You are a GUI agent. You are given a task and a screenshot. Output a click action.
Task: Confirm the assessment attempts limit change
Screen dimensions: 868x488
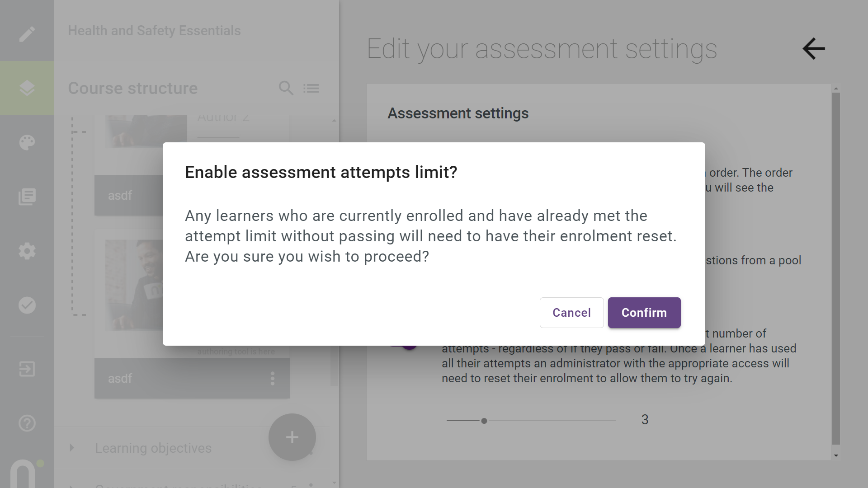(x=644, y=312)
